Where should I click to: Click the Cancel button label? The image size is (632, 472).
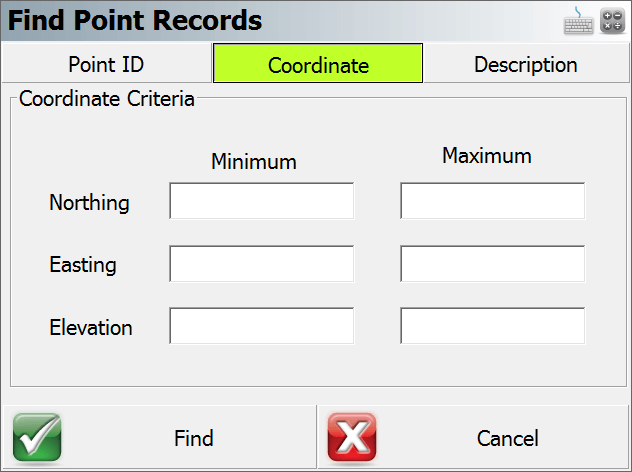(507, 438)
